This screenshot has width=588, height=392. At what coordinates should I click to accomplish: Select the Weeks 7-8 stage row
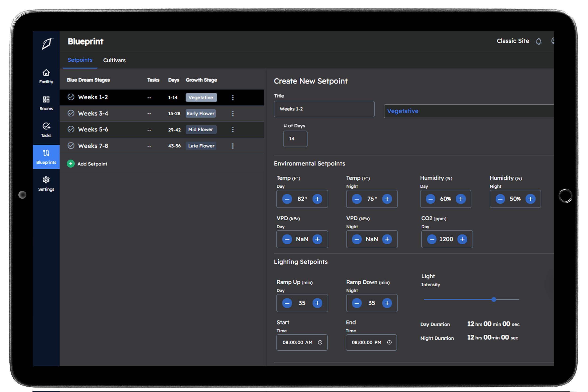[162, 146]
